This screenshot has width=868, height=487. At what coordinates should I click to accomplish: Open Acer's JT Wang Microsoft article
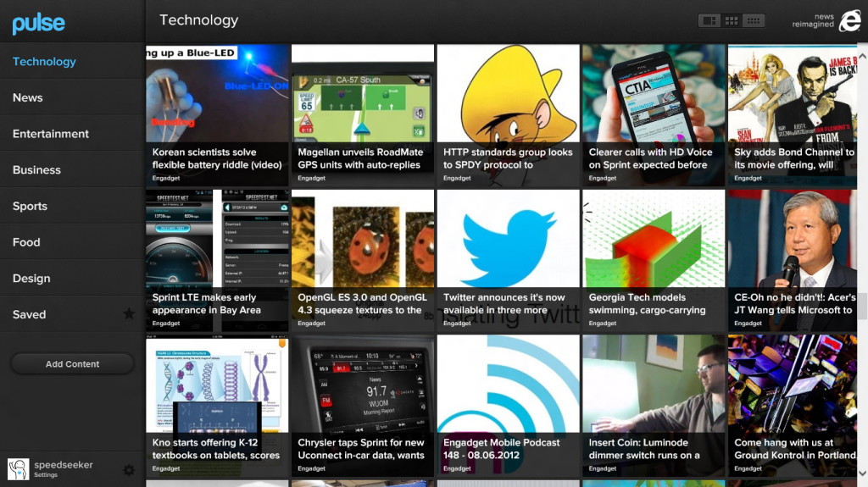tap(793, 261)
